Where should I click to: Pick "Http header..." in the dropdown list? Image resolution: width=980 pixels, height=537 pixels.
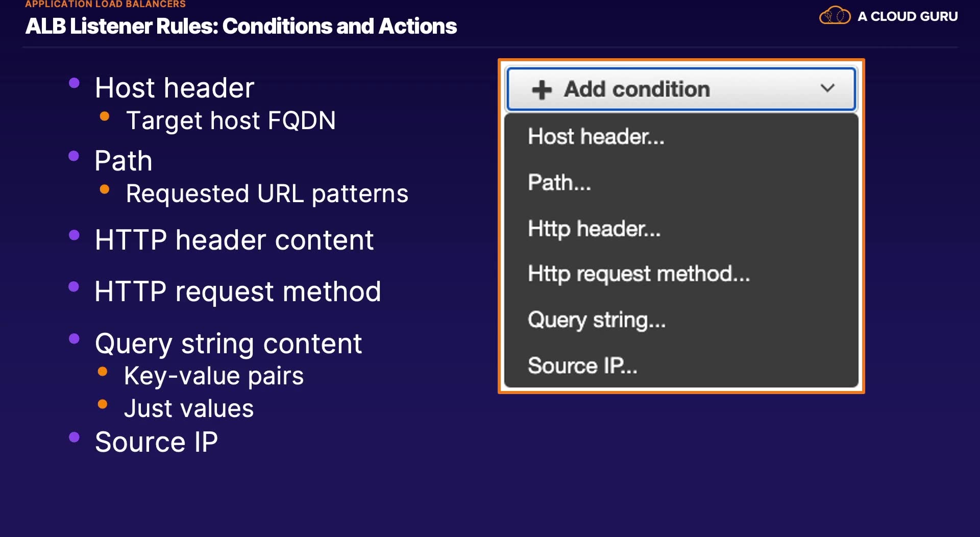point(594,229)
